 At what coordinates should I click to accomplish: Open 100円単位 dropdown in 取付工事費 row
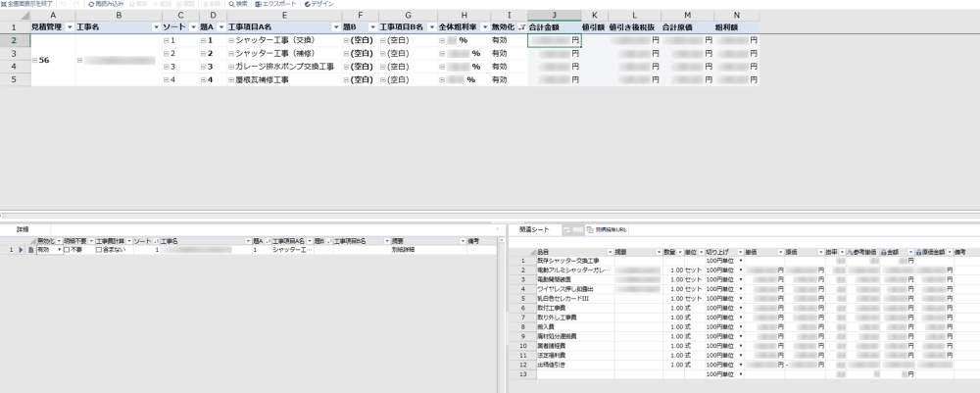point(741,308)
